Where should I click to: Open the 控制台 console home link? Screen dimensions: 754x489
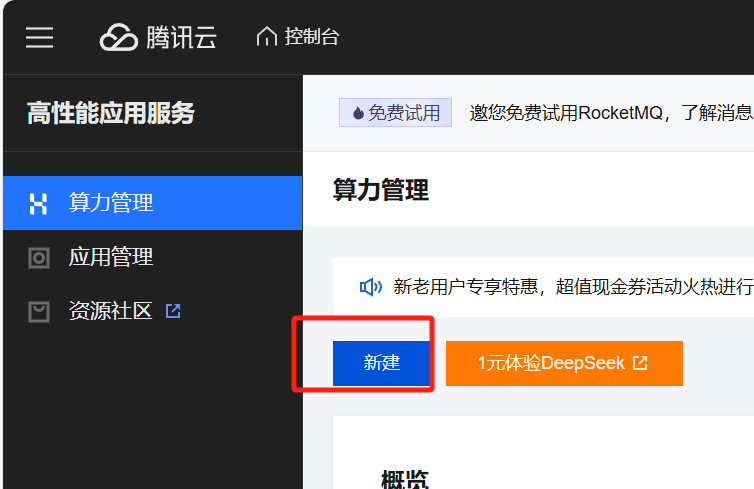(x=298, y=37)
